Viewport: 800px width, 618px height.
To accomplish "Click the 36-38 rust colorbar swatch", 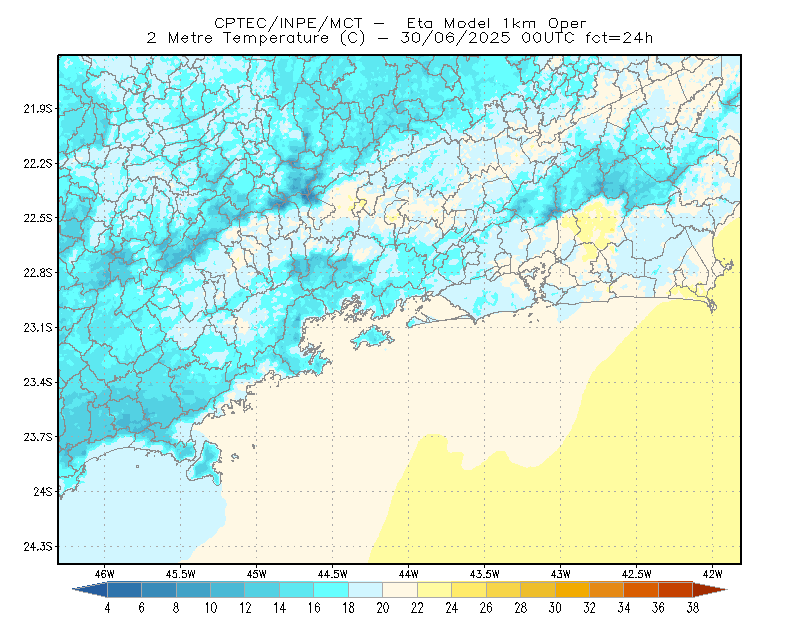I will click(676, 590).
